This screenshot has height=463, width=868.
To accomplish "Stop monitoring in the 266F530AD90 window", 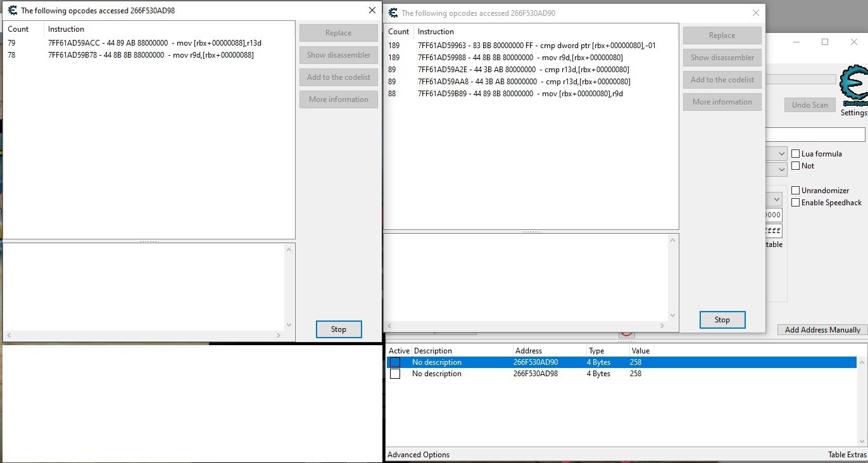I will [x=722, y=320].
